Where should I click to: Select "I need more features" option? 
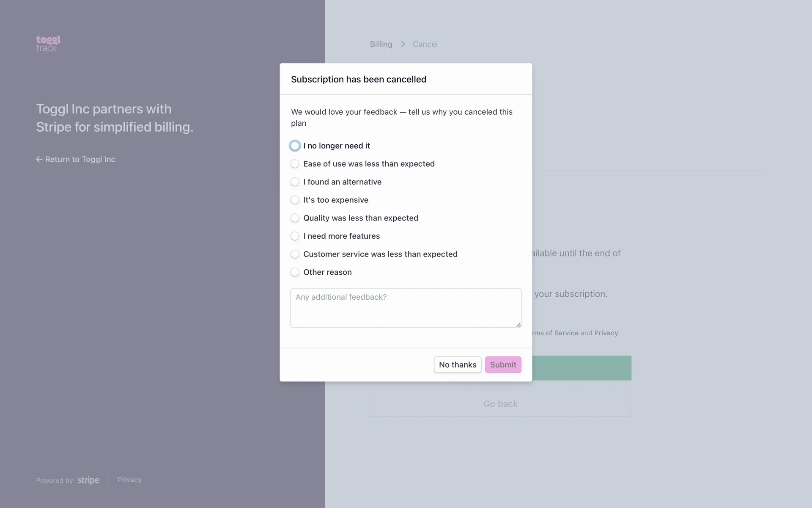[295, 236]
